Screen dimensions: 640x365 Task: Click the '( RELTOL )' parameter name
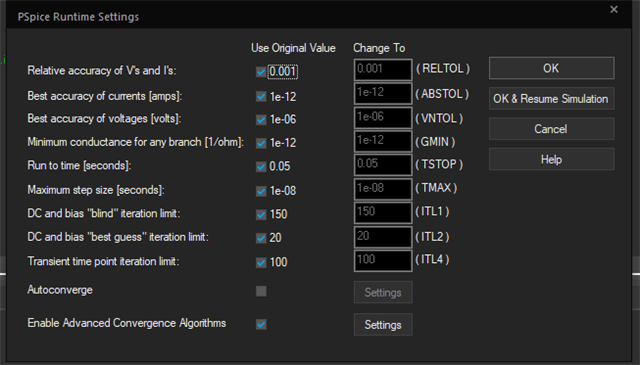coord(443,69)
